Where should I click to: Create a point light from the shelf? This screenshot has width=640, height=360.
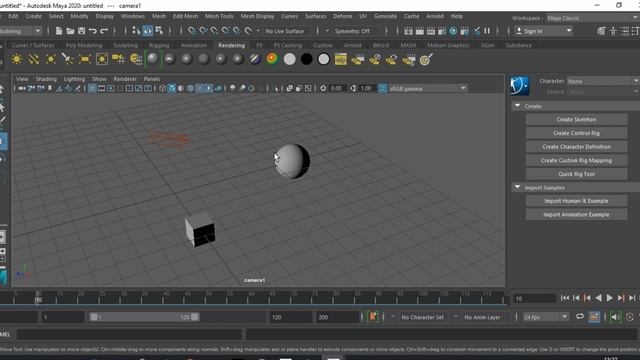pos(51,60)
